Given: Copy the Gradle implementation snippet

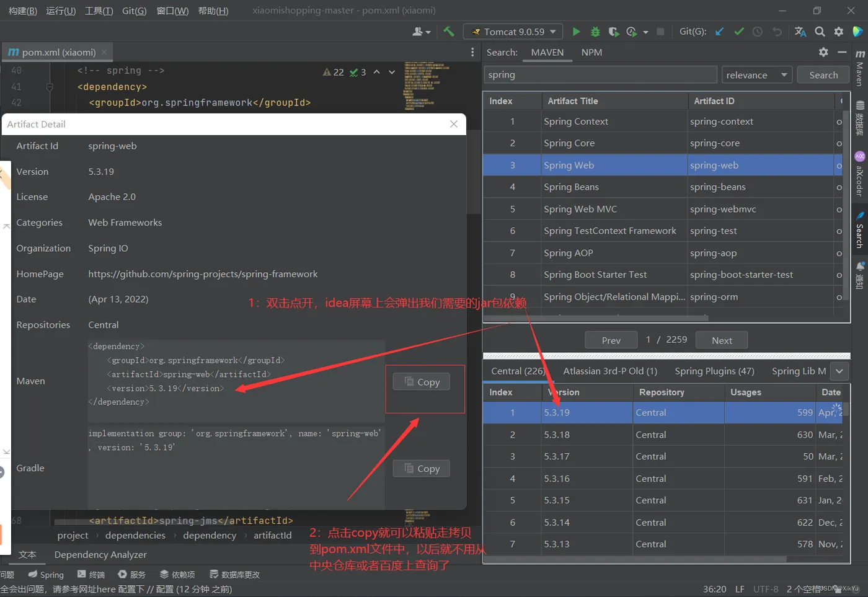Looking at the screenshot, I should coord(422,469).
